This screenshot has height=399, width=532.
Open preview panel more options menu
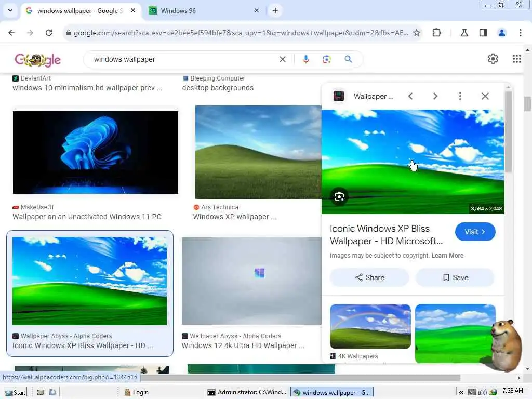click(460, 96)
